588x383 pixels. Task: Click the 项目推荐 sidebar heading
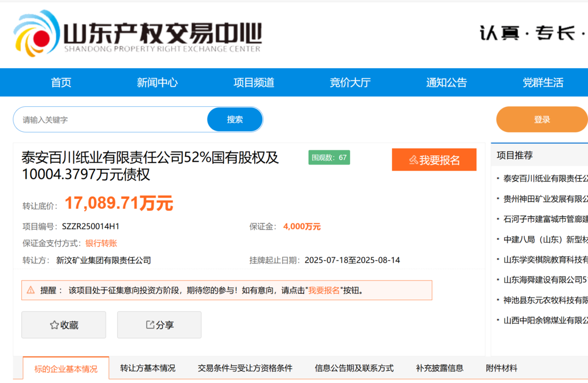point(514,155)
